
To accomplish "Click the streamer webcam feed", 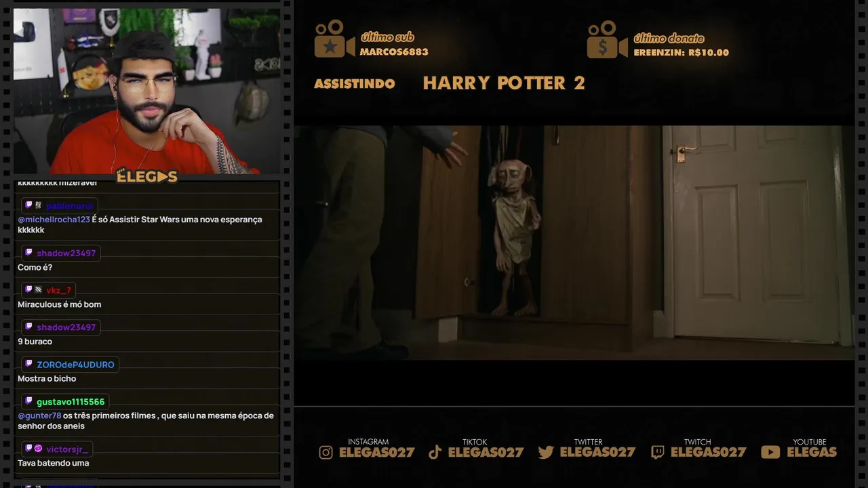I will coord(147,91).
